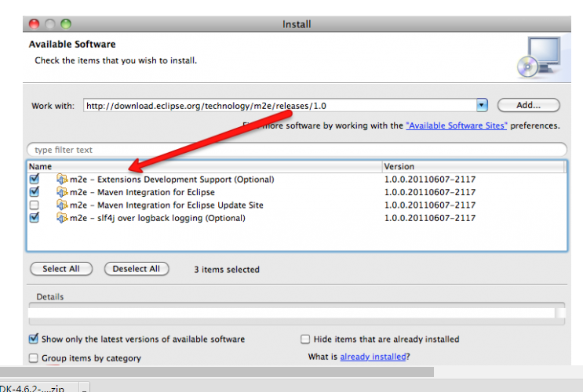Click the install wizard computer-and-CD icon
The image size is (583, 392).
tap(539, 57)
